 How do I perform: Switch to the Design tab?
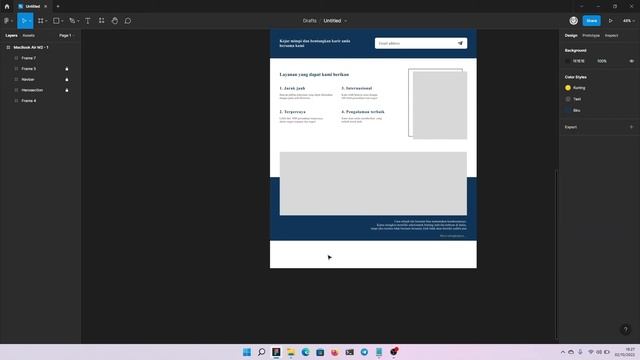[x=571, y=36]
